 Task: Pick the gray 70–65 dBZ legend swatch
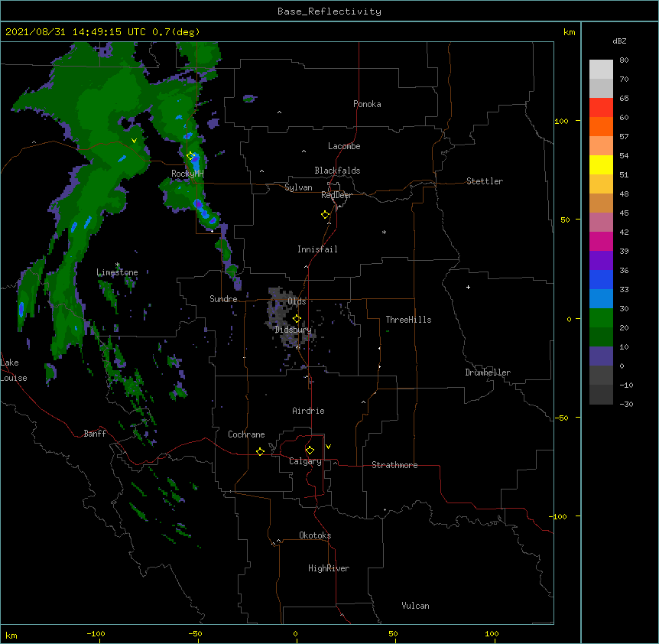[x=601, y=88]
